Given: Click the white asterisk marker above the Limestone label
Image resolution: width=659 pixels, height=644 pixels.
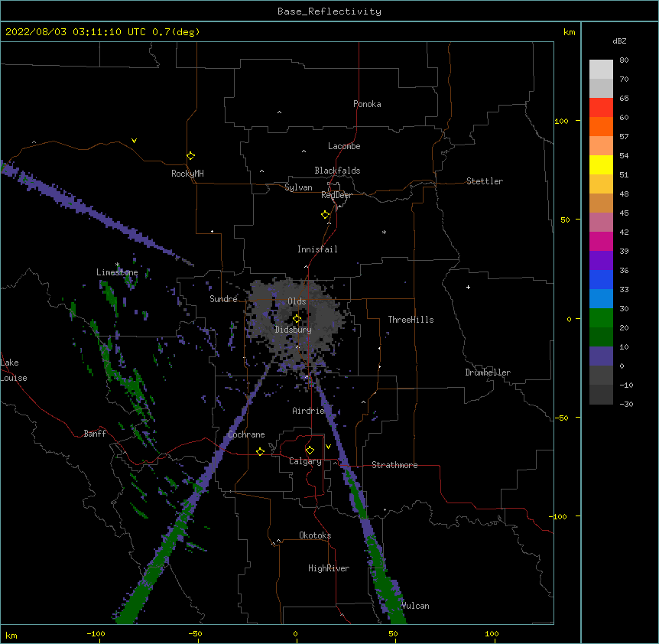Looking at the screenshot, I should pyautogui.click(x=117, y=265).
